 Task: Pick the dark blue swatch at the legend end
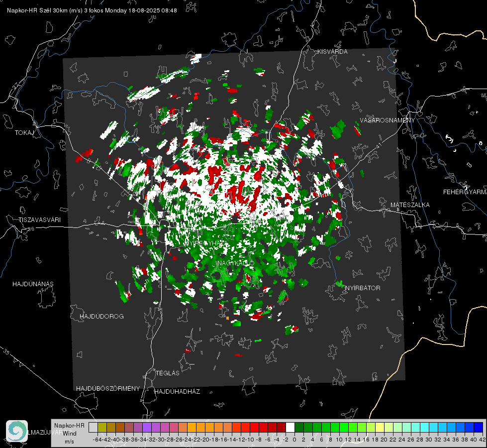(x=479, y=428)
